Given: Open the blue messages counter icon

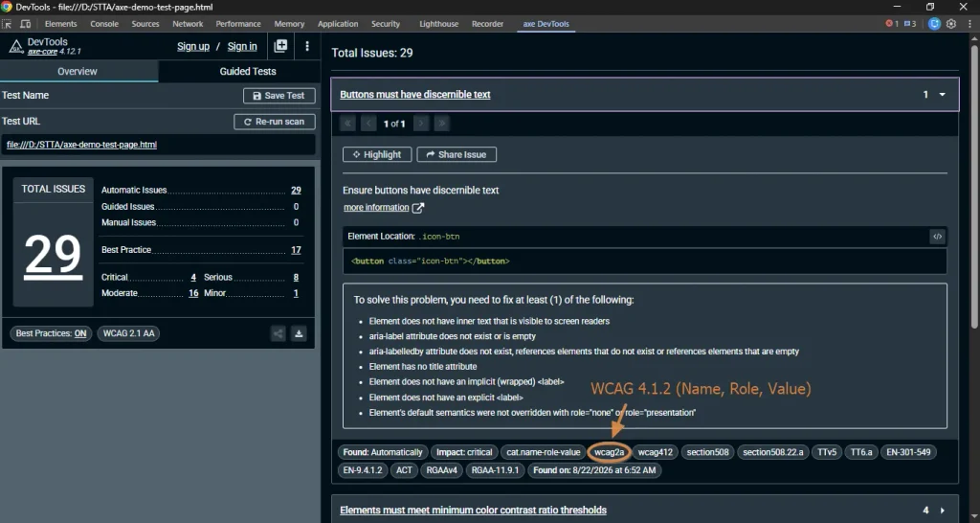Looking at the screenshot, I should point(910,24).
